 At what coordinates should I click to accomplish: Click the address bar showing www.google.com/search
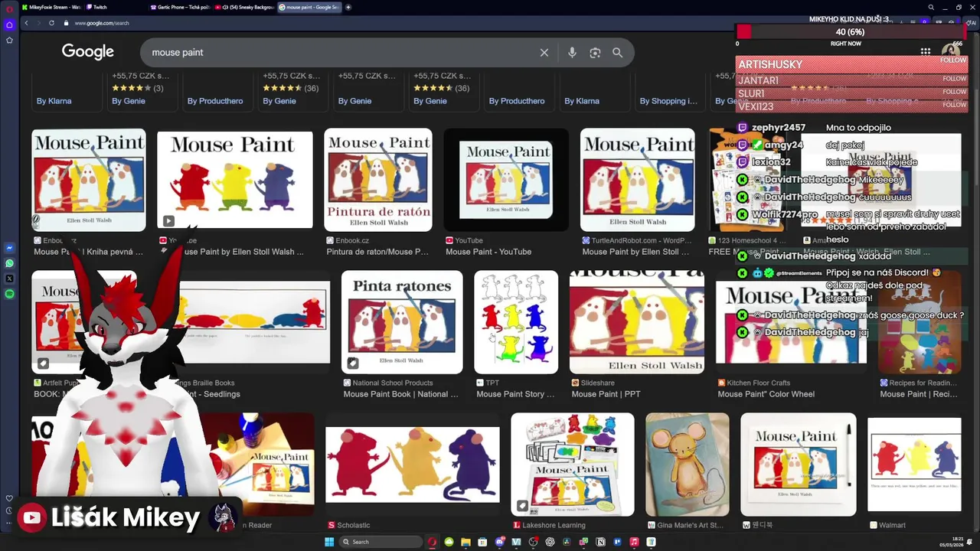(x=102, y=23)
